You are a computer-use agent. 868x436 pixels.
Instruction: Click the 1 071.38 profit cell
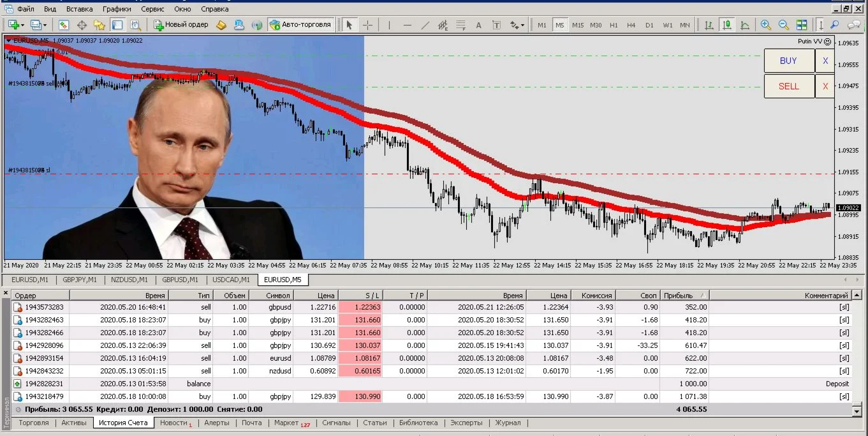686,396
